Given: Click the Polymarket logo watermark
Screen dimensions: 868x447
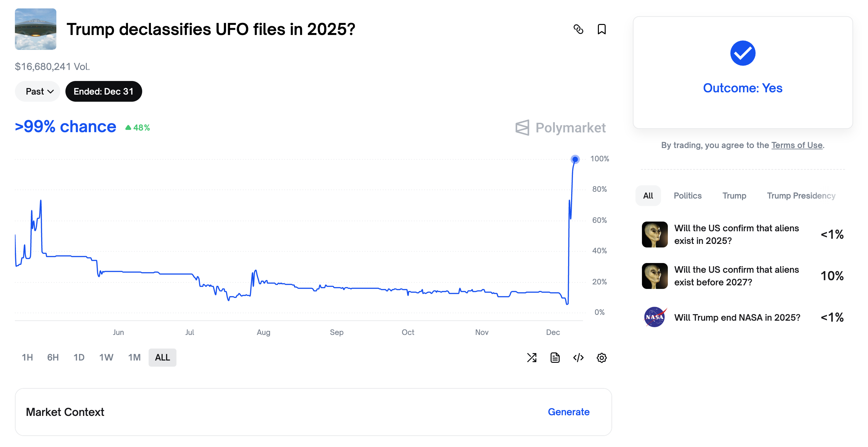Looking at the screenshot, I should [x=560, y=128].
